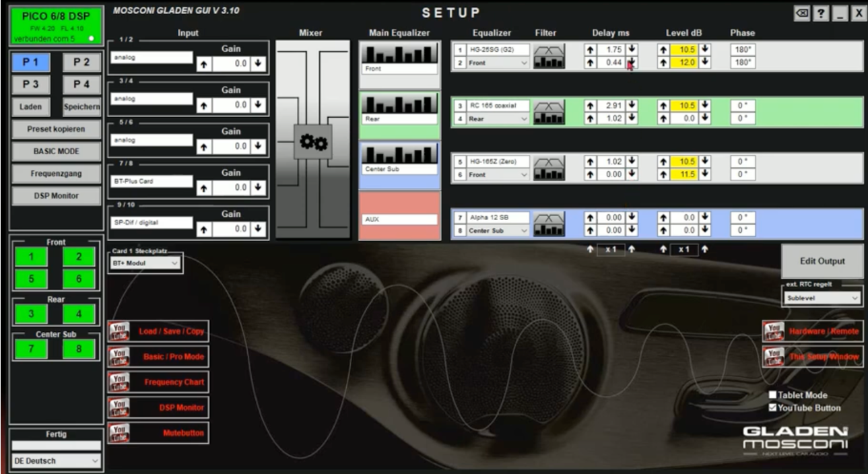The height and width of the screenshot is (474, 868).
Task: Open YouTube icon for This Setup Window
Action: click(x=773, y=356)
